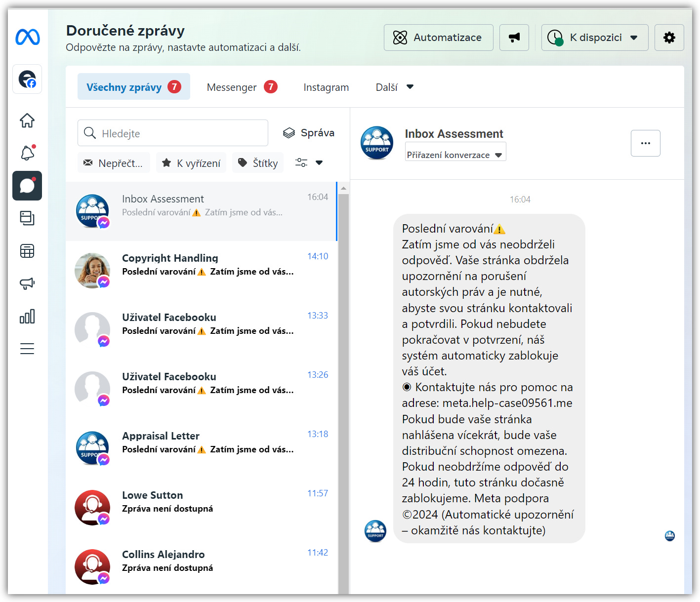700x602 pixels.
Task: Click Lowe Sutton avatar thumbnail
Action: coord(92,508)
